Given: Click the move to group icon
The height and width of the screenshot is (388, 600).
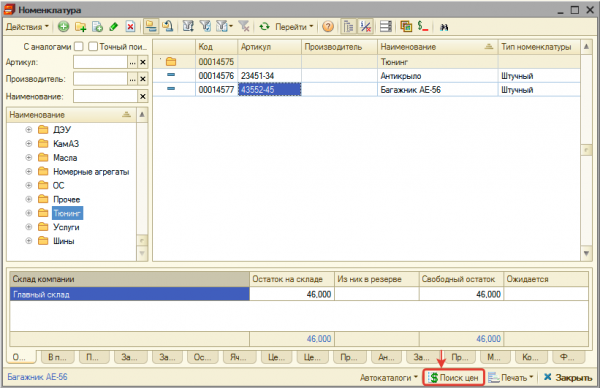Looking at the screenshot, I should (x=168, y=26).
